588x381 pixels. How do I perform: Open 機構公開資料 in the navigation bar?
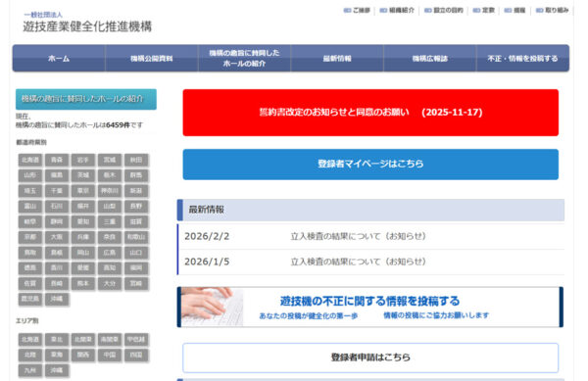[152, 59]
